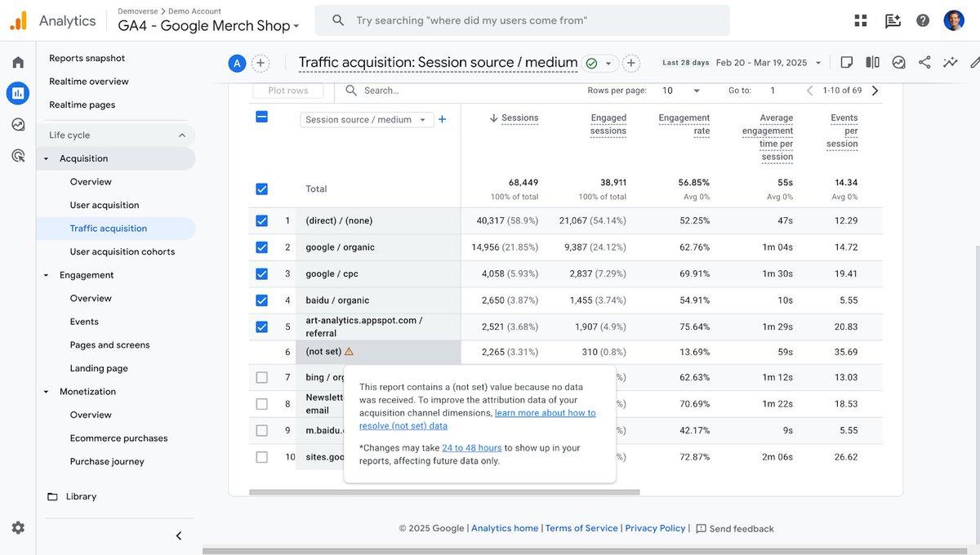980x555 pixels.
Task: Open Landing page report
Action: pos(99,368)
